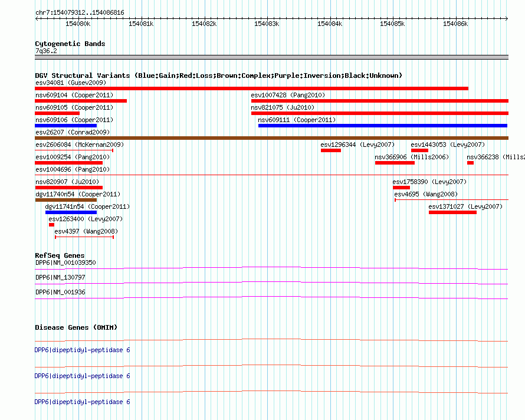The height and width of the screenshot is (420, 525).
Task: Click the esv1758390 (Levy2007) red bar
Action: [401, 188]
